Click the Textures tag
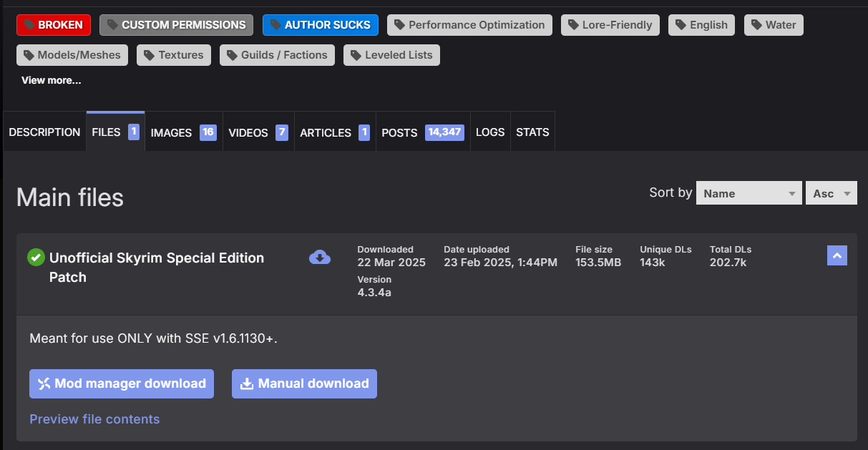 coord(174,55)
